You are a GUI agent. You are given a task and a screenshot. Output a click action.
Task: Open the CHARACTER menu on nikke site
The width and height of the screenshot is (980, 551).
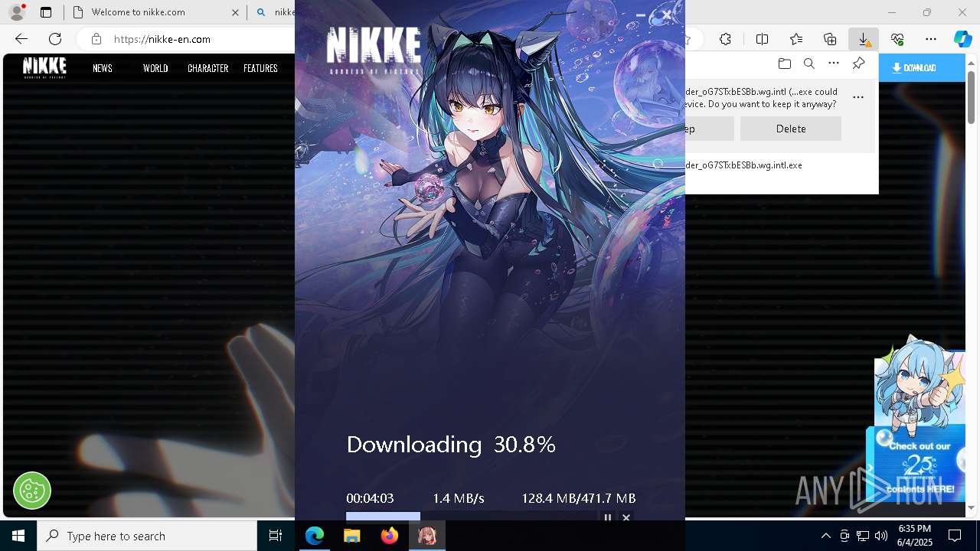tap(208, 68)
